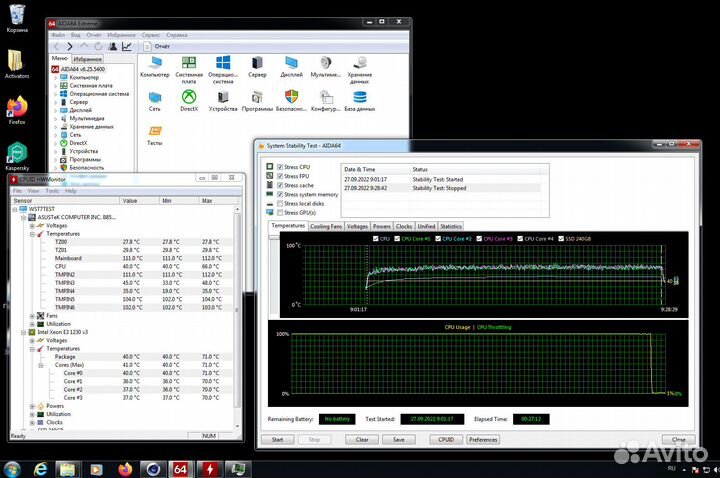Click the HWMonitor vertical scrollbar
Viewport: 720px width, 478px height.
tap(237, 318)
